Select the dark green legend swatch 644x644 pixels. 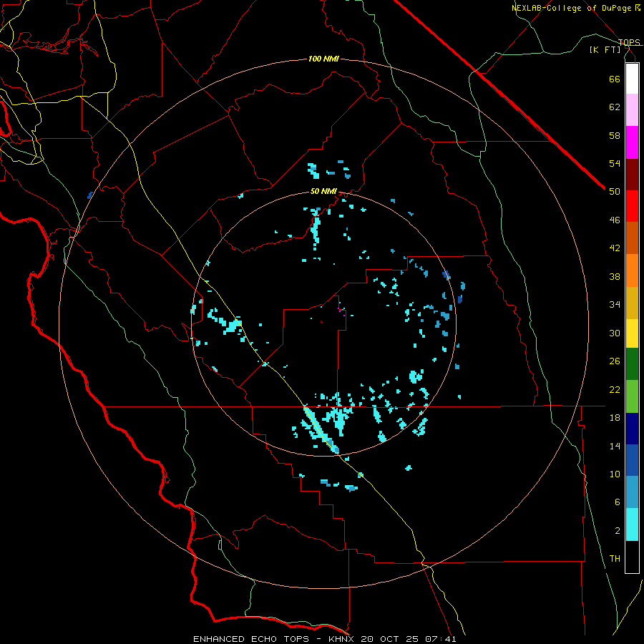pyautogui.click(x=632, y=364)
